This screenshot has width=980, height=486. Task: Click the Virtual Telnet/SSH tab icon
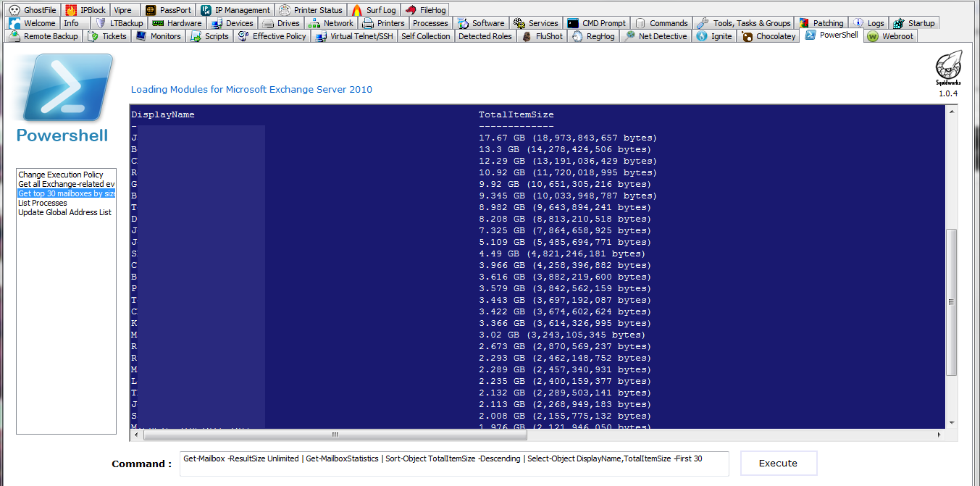pos(321,36)
